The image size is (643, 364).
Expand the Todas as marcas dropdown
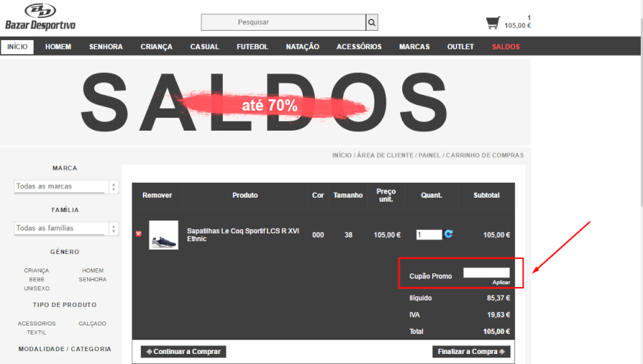click(x=66, y=186)
